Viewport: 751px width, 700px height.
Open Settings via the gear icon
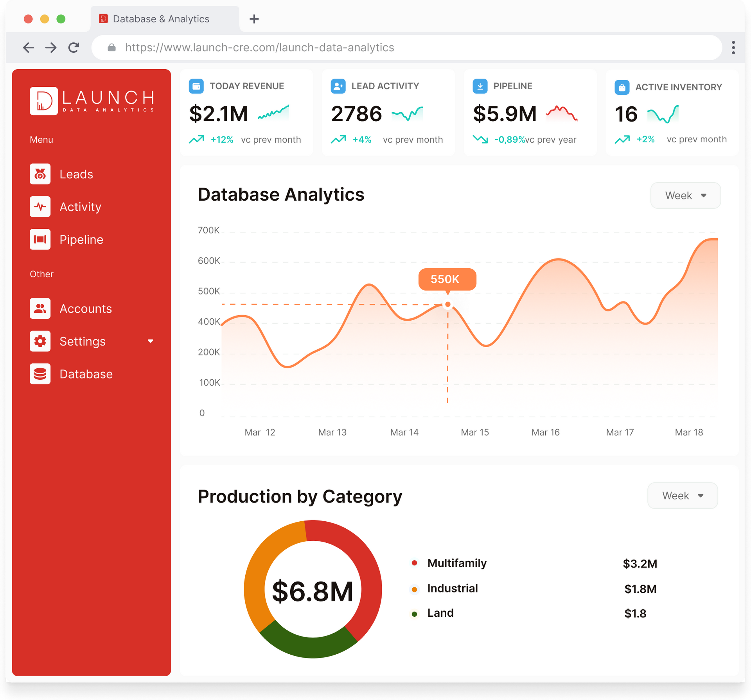(x=40, y=341)
